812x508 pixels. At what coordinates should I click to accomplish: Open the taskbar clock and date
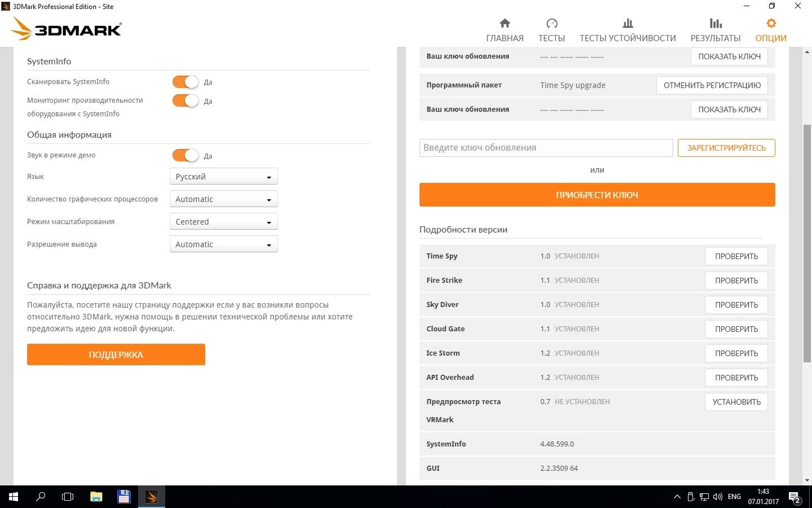click(763, 497)
